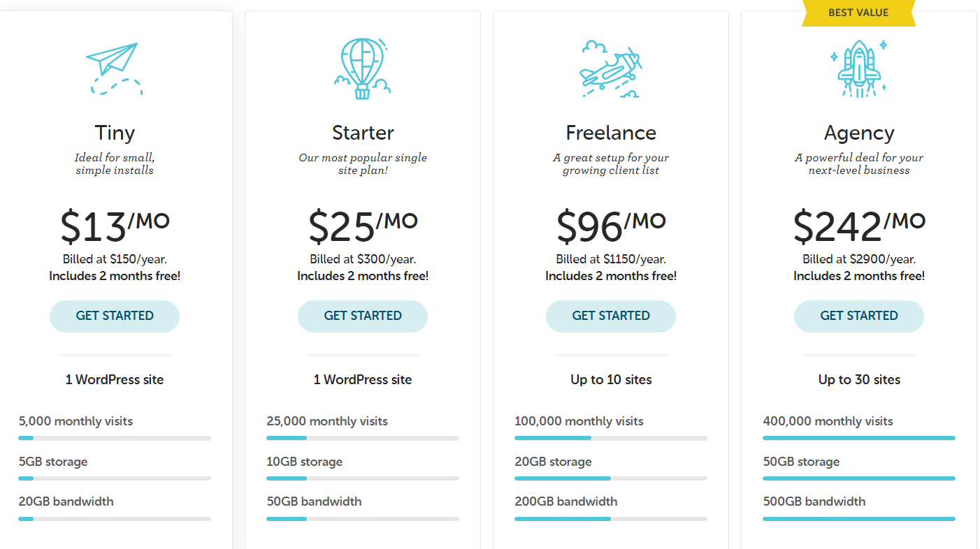Click the space shuttle Agency icon
The height and width of the screenshot is (549, 980).
858,68
